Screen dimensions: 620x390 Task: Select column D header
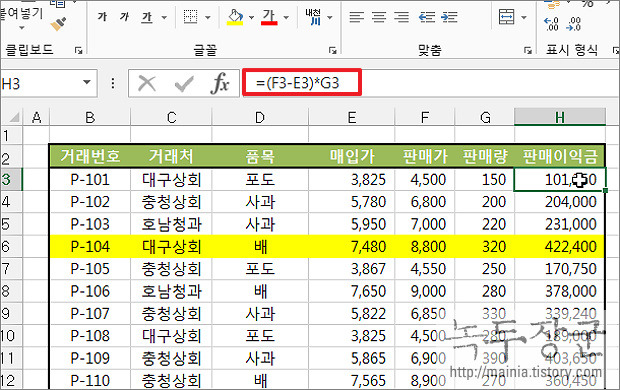tap(260, 117)
